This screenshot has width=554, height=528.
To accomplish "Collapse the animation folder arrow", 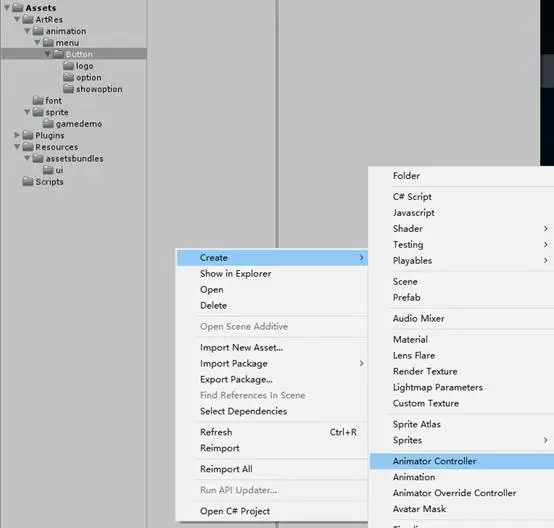I will (x=27, y=31).
